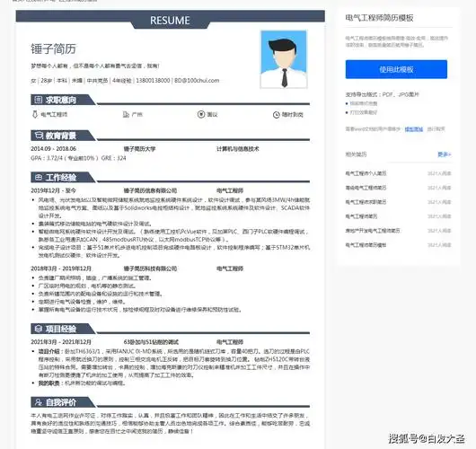Click the 求职意向 section header icon
Image resolution: width=476 pixels, height=449 pixels.
(39, 100)
